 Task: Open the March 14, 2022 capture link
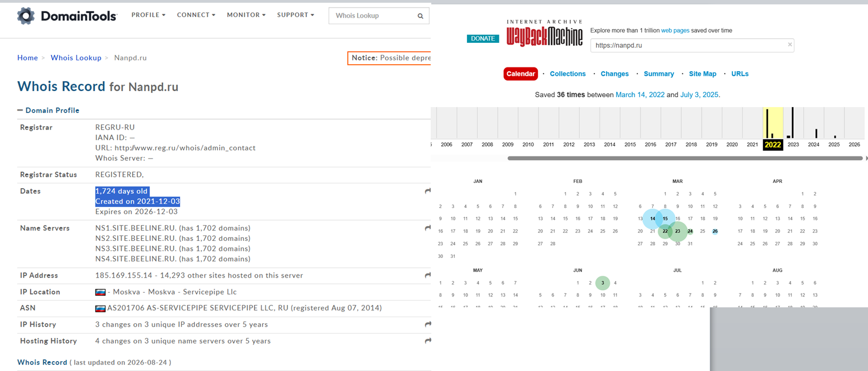[x=640, y=95]
